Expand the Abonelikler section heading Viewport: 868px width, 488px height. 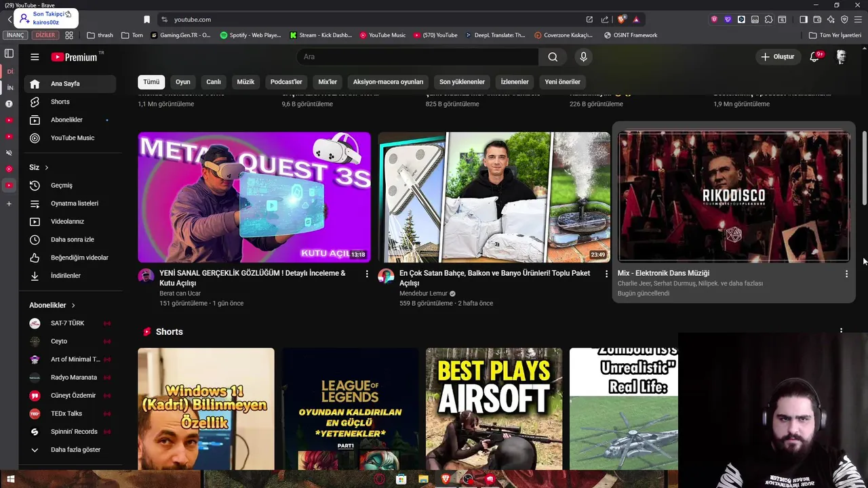coord(52,305)
